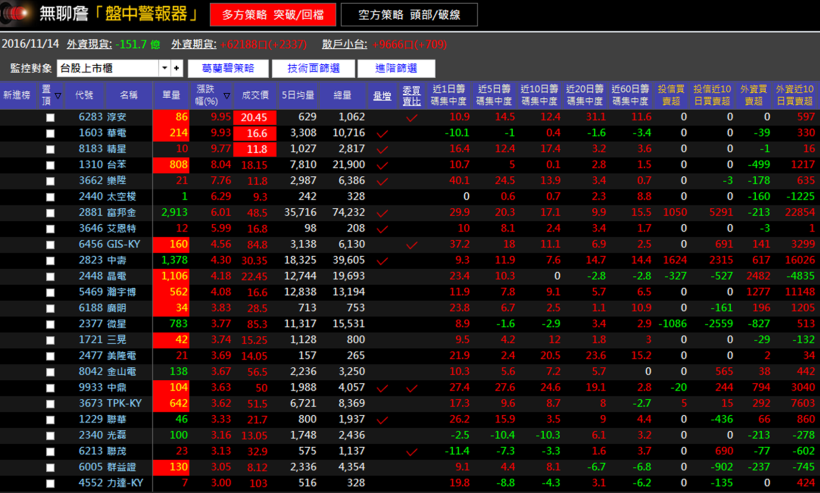Tick the pin checkbox for 6283 淳安

tap(50, 118)
